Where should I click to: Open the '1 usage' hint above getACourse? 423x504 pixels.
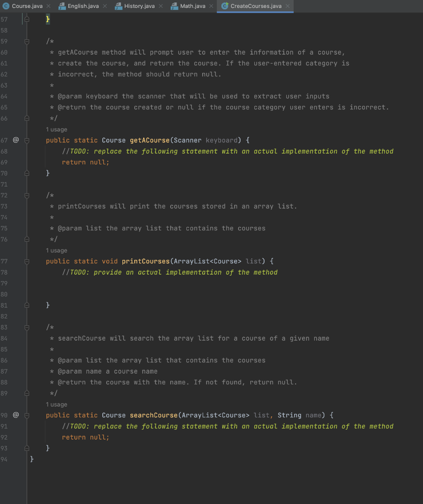(57, 129)
